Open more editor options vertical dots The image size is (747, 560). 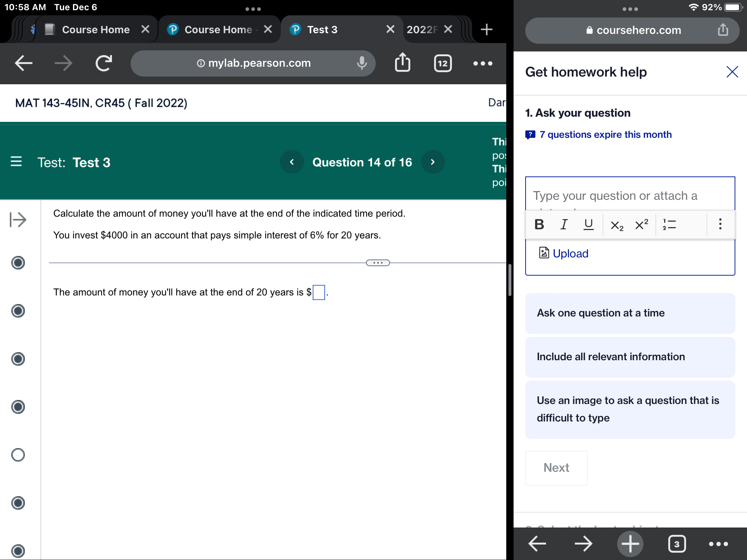[x=720, y=224]
